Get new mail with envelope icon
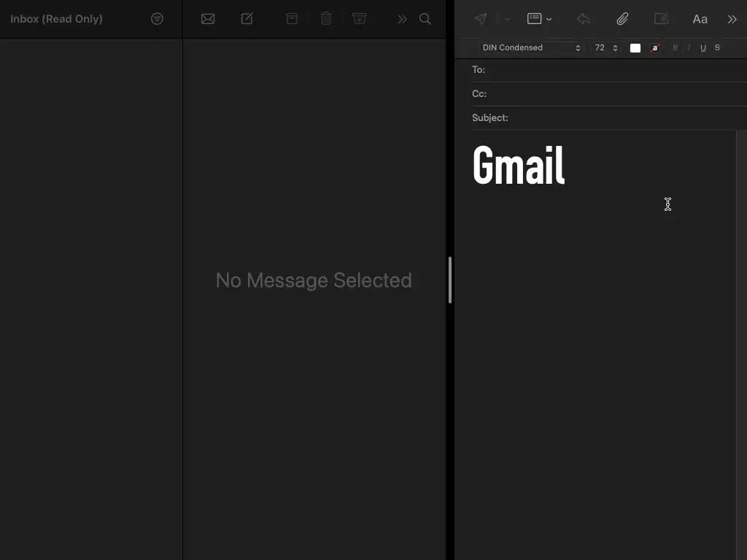The image size is (747, 560). (208, 19)
